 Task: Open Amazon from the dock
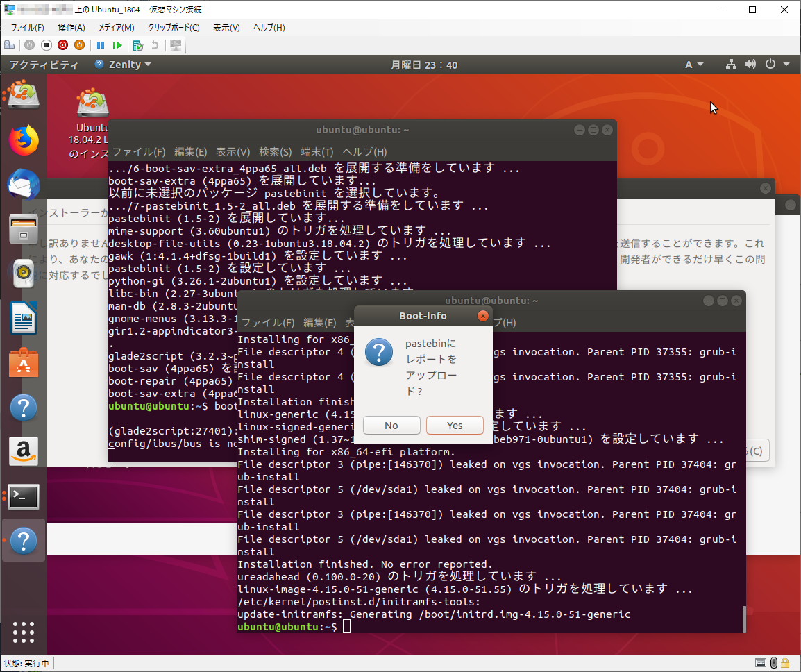coord(24,452)
